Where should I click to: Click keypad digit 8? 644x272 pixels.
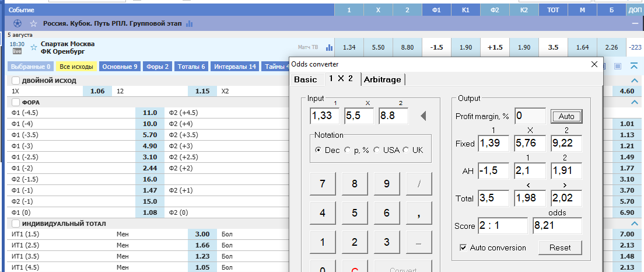(355, 184)
